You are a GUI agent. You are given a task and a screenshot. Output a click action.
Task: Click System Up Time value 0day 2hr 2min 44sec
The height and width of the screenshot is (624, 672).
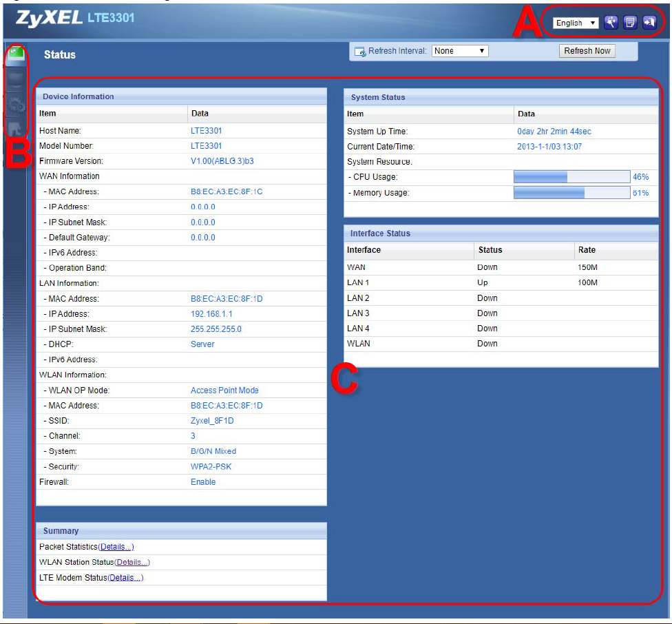554,132
